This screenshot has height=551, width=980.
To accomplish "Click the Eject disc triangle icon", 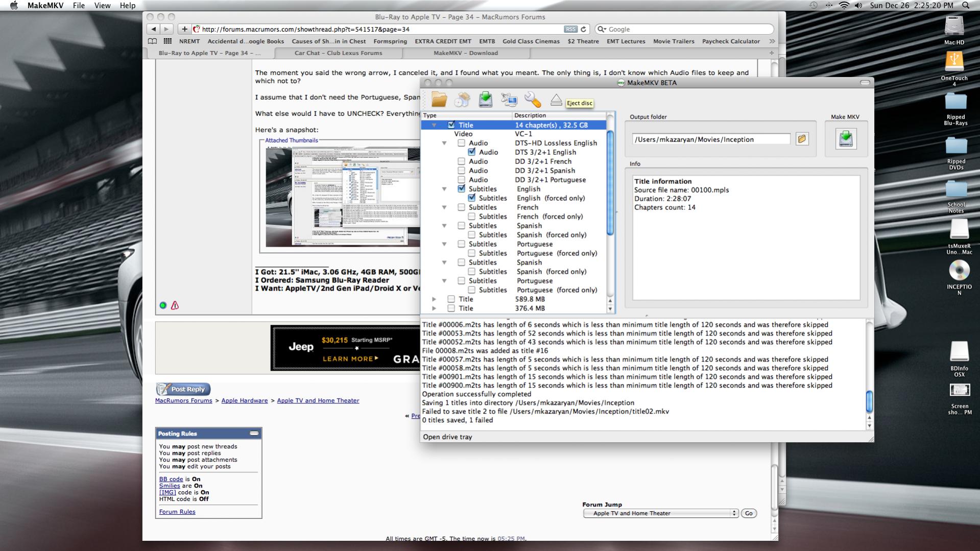I will point(556,100).
